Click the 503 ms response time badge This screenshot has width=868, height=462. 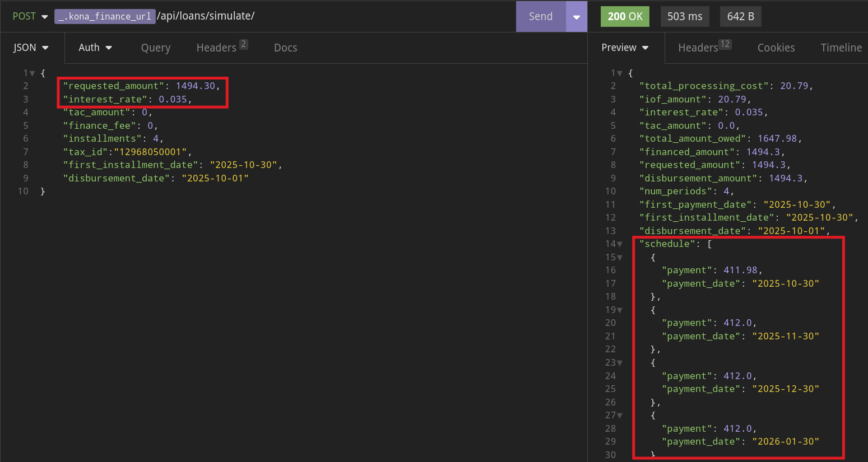[x=685, y=16]
